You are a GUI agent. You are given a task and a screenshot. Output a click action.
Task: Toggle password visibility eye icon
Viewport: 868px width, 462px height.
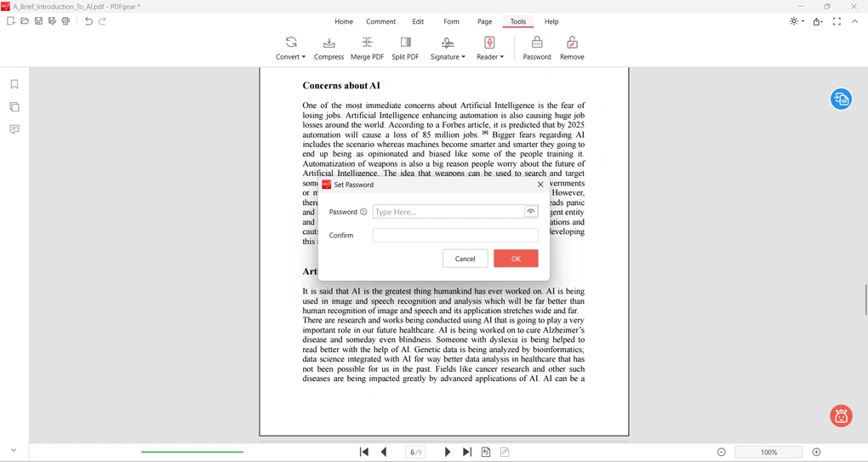click(531, 212)
